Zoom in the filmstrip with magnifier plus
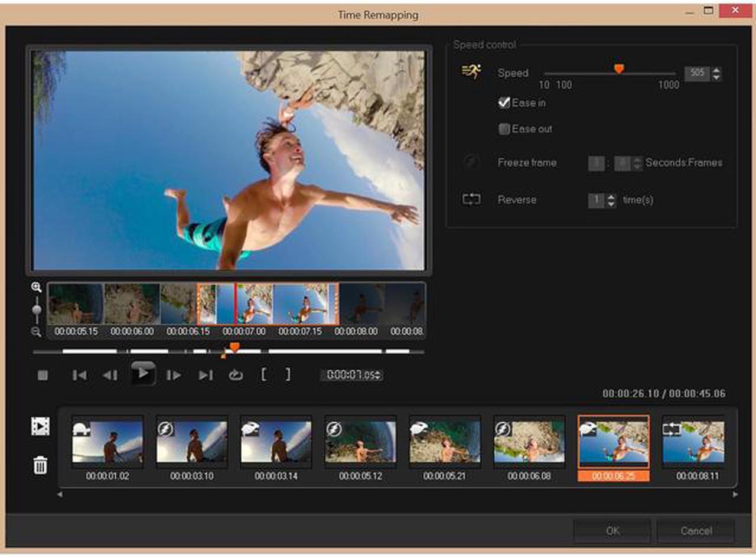Viewport: 756px width, 558px height. point(36,288)
